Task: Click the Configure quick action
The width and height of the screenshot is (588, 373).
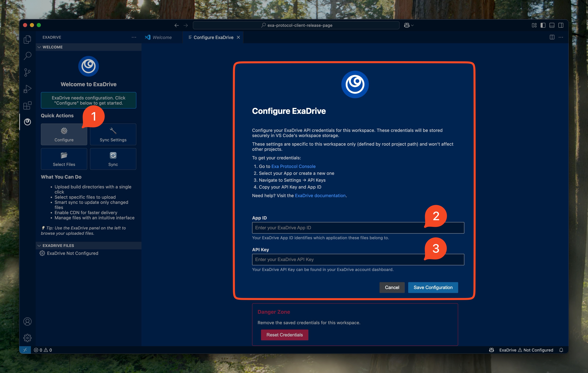Action: click(x=64, y=134)
